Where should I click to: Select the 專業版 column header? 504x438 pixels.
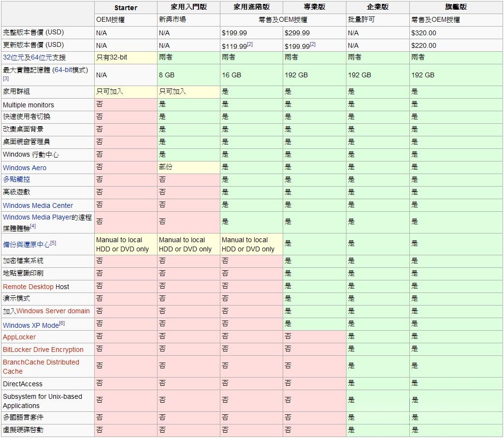pyautogui.click(x=315, y=7)
